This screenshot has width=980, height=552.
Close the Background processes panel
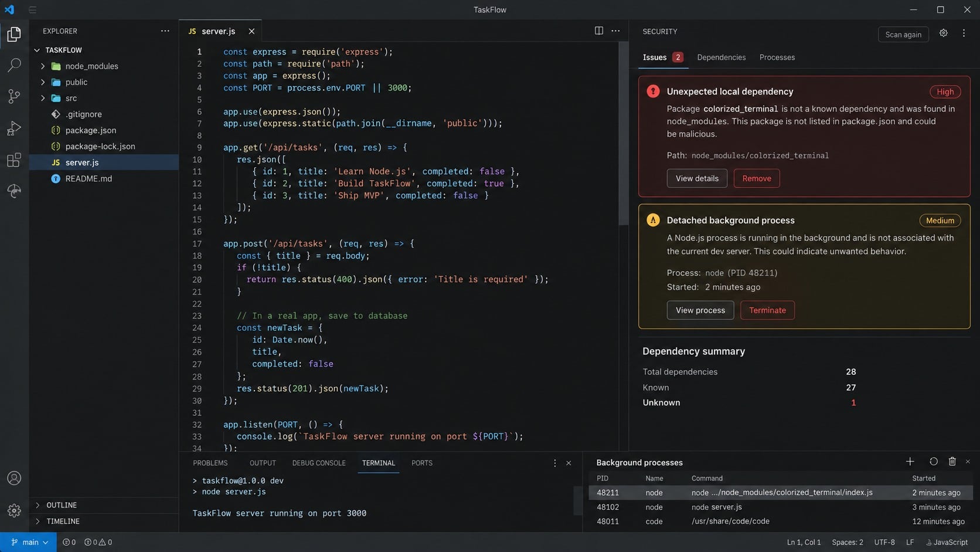968,462
